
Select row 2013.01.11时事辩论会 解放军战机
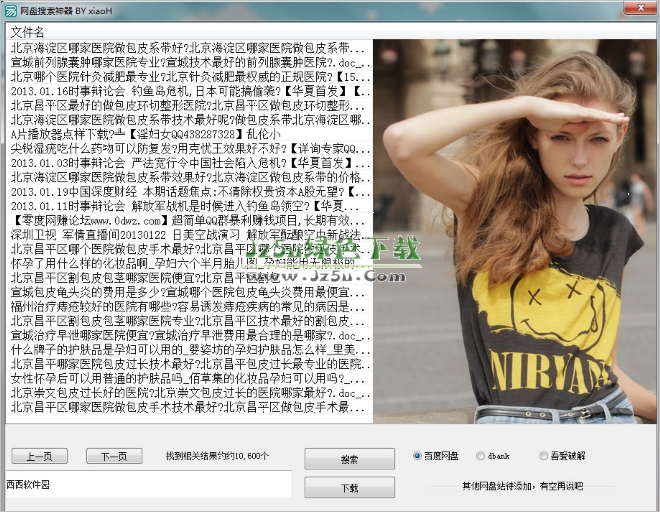(189, 206)
